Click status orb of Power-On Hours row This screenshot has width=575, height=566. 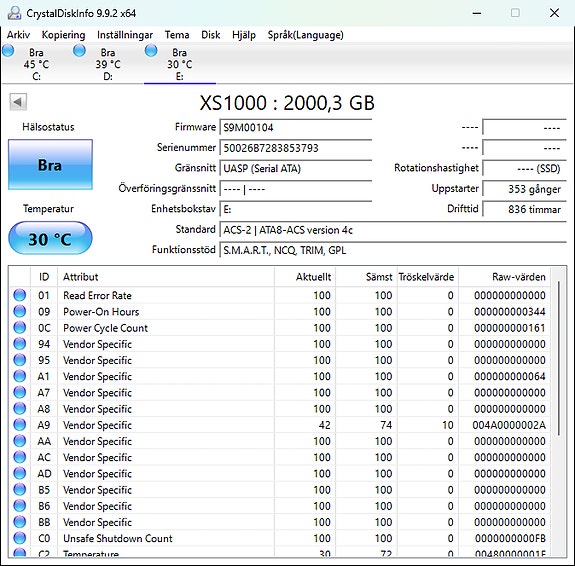(x=19, y=311)
